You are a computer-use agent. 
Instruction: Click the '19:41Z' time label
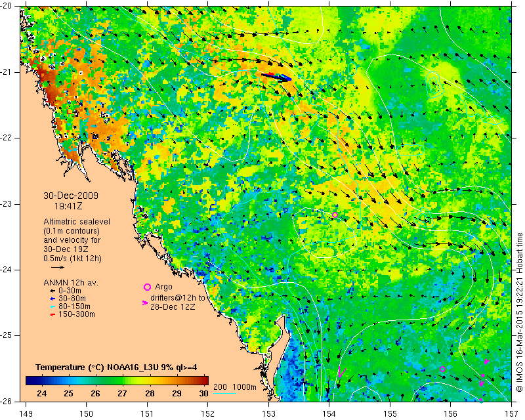click(x=68, y=206)
